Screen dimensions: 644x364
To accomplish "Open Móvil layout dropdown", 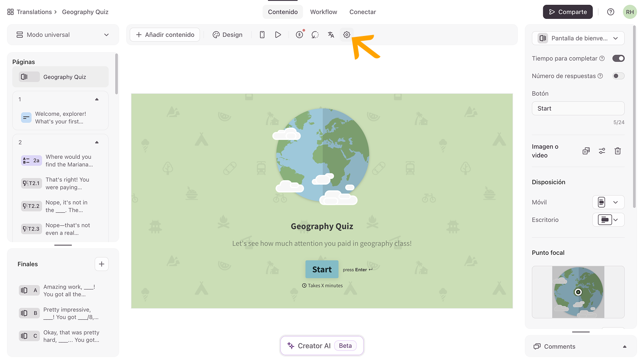I will 608,202.
